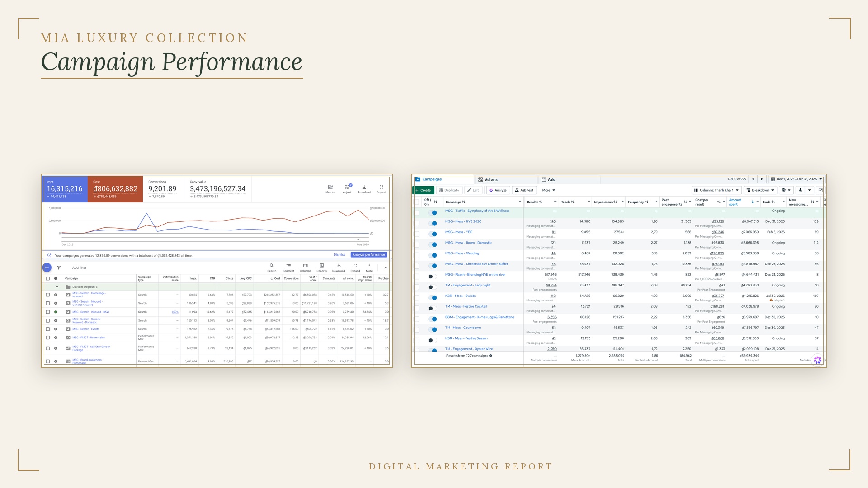The image size is (868, 488).
Task: Open Reports in the table toolbar
Action: pos(321,267)
